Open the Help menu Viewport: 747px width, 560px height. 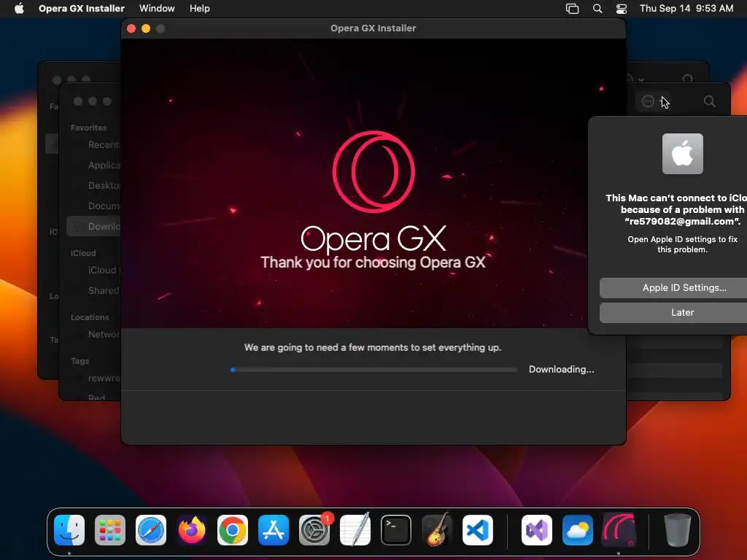click(x=200, y=9)
